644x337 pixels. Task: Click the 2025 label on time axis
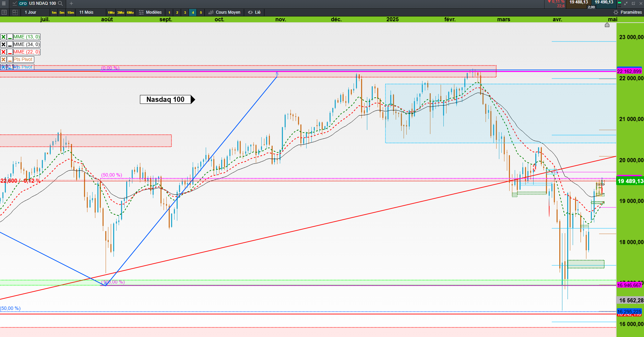(393, 20)
